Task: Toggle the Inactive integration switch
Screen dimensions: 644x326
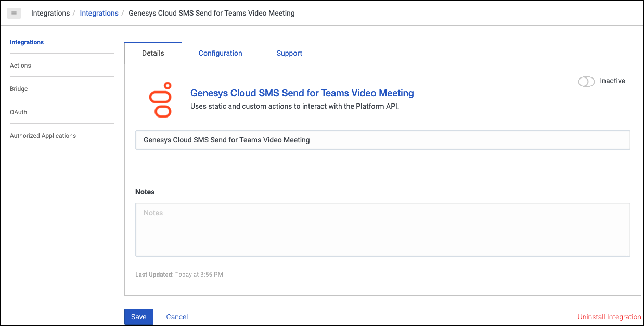Action: coord(586,82)
